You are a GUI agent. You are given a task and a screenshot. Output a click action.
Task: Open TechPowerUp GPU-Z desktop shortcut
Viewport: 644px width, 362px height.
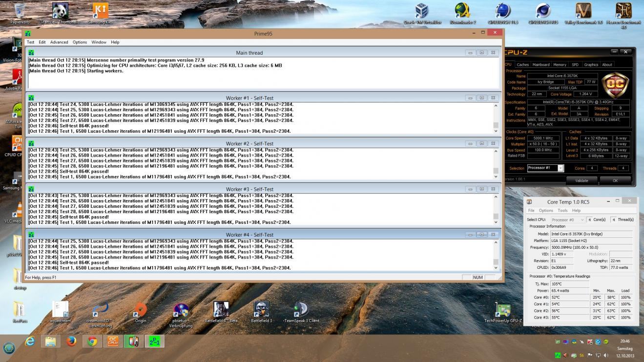pyautogui.click(x=503, y=312)
